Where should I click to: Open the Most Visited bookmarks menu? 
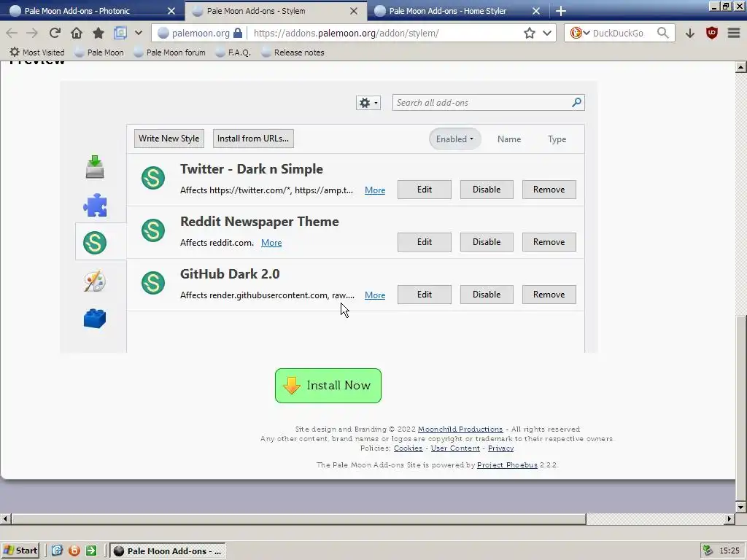(37, 52)
